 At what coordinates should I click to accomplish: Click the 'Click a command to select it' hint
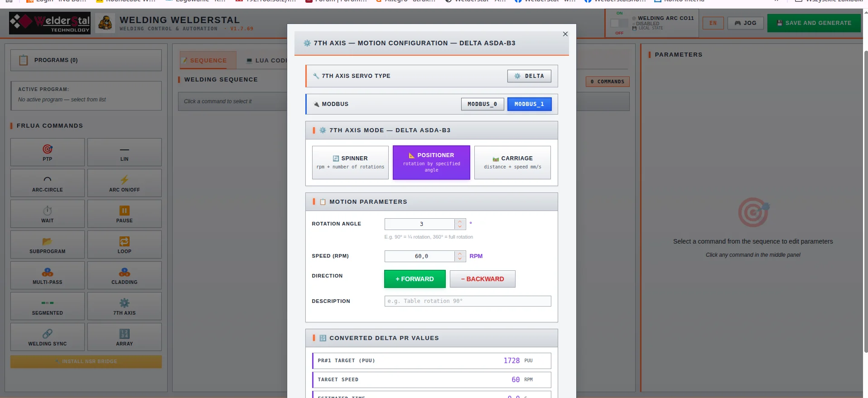[218, 101]
